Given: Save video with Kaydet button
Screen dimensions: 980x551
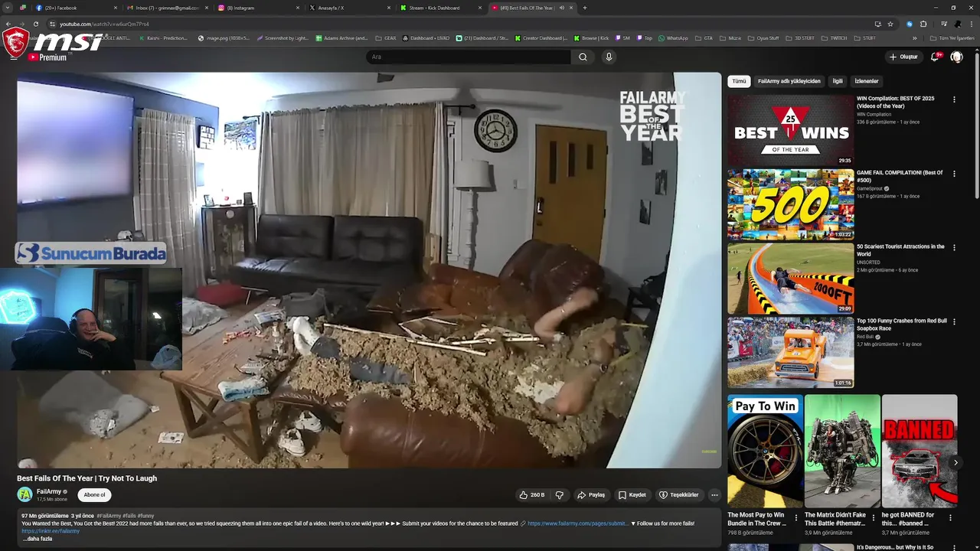Looking at the screenshot, I should tap(632, 495).
